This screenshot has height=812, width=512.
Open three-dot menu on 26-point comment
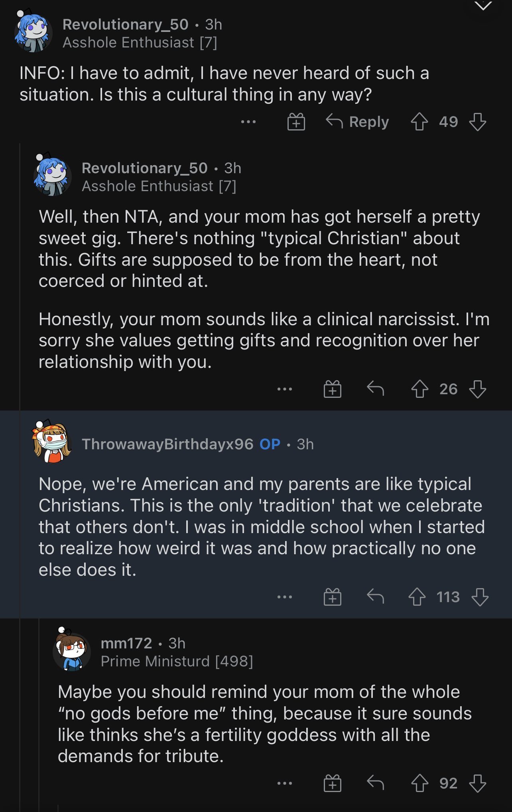(x=285, y=389)
